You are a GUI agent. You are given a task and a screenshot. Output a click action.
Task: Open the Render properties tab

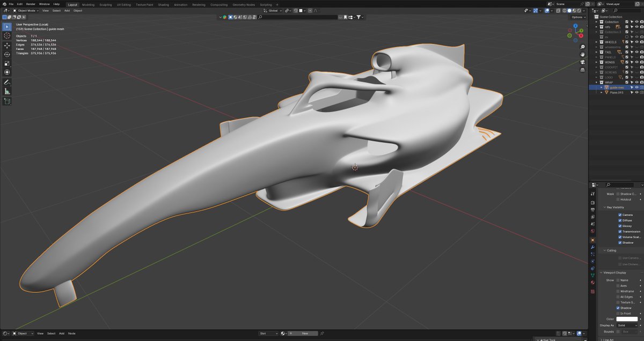coord(592,203)
